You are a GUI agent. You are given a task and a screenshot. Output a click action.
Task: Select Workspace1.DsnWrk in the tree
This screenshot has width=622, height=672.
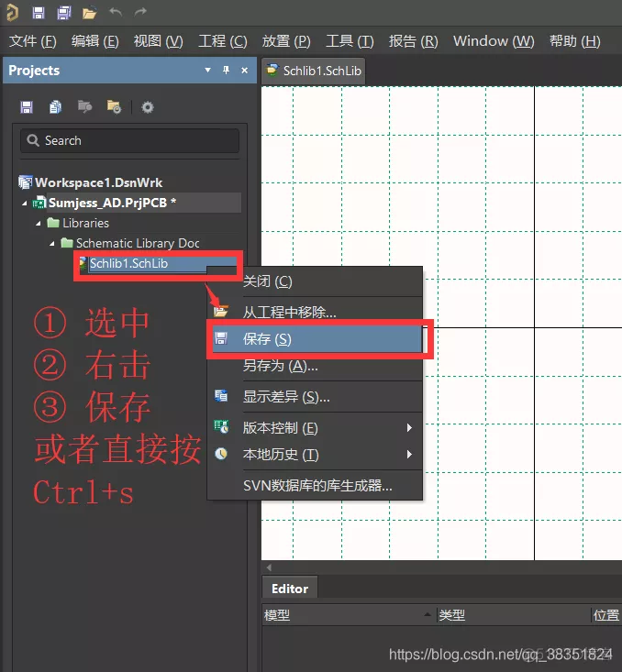(x=99, y=182)
